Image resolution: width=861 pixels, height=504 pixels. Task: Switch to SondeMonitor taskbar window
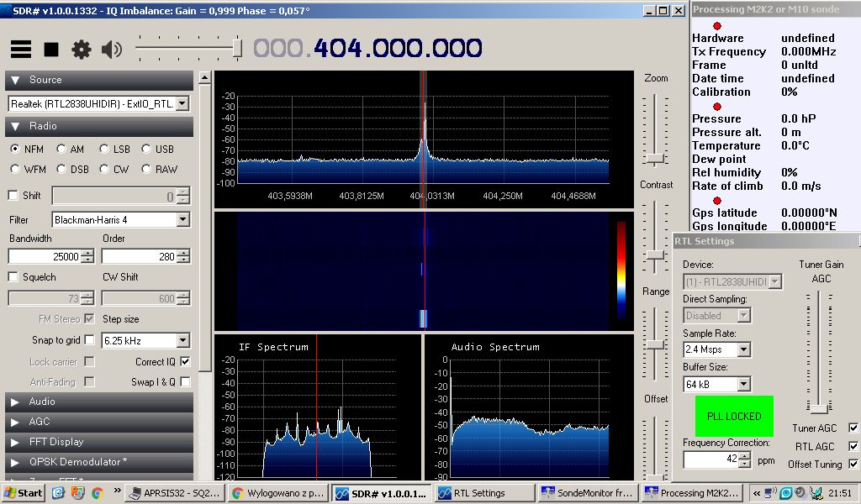pos(588,493)
